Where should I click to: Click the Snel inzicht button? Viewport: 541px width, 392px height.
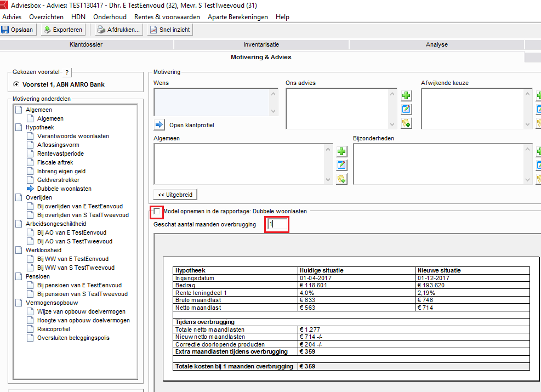point(170,30)
